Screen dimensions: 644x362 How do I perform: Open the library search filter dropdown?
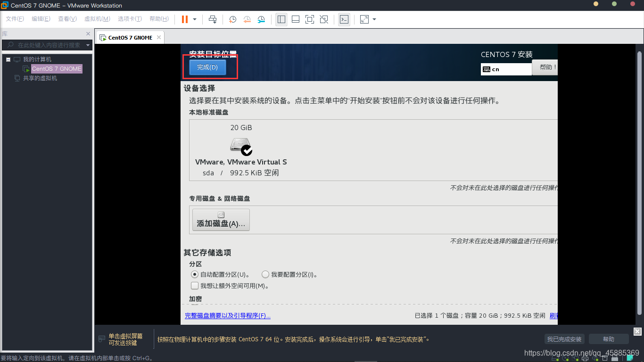[88, 45]
